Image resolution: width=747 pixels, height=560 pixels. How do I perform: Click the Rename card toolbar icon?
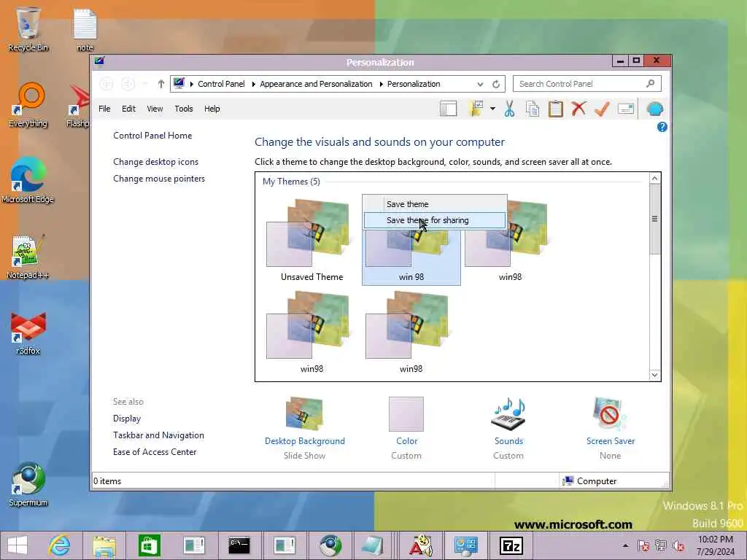[625, 109]
